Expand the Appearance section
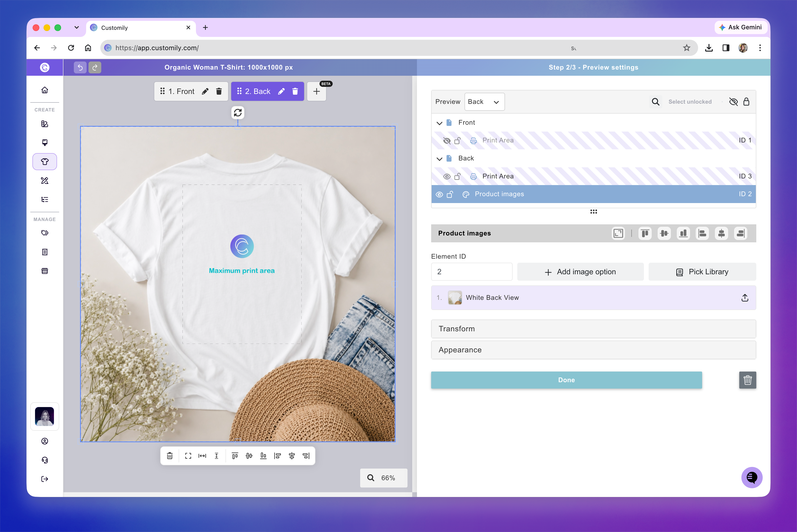This screenshot has height=532, width=797. [593, 350]
